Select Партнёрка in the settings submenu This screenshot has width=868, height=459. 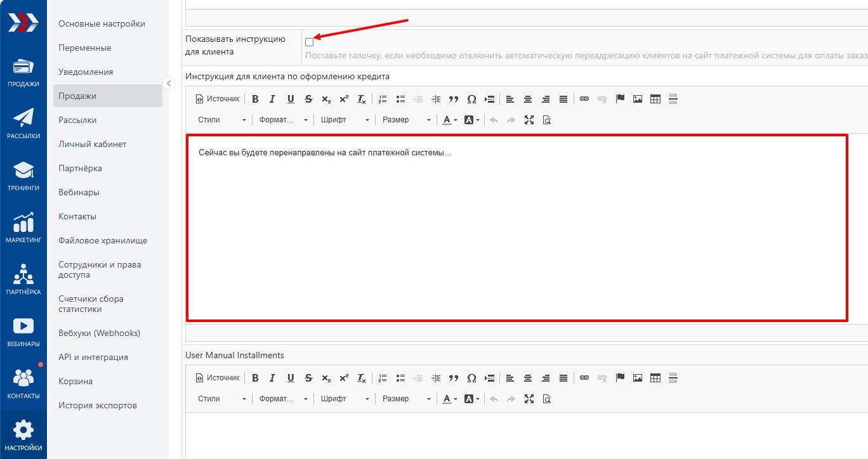coord(80,168)
